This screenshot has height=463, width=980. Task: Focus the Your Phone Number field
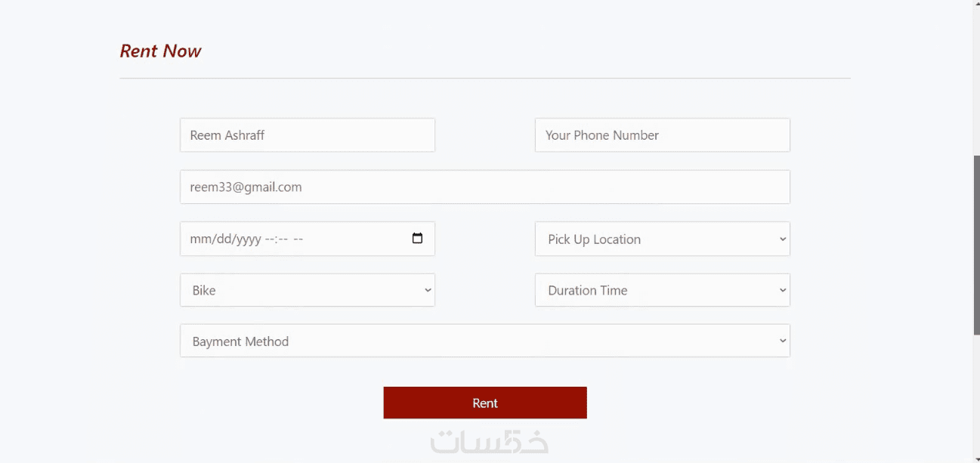tap(662, 135)
